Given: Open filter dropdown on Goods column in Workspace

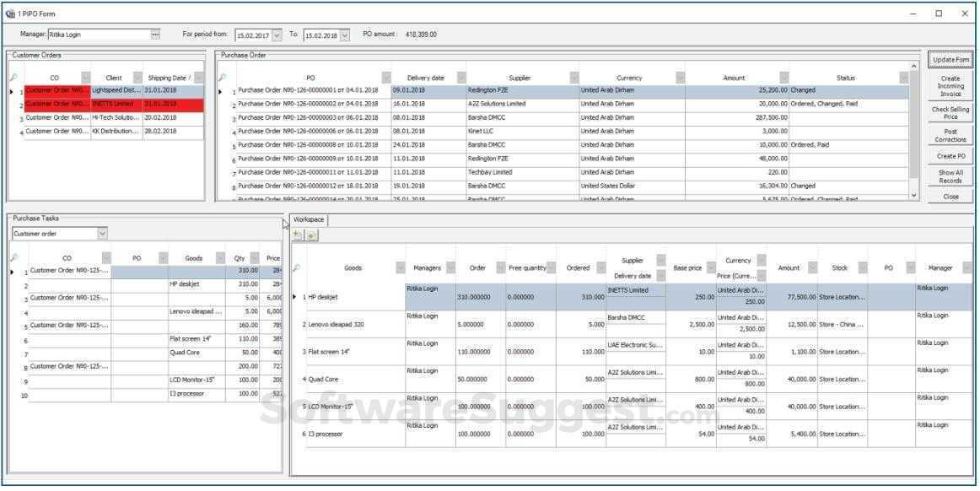Looking at the screenshot, I should 399,268.
